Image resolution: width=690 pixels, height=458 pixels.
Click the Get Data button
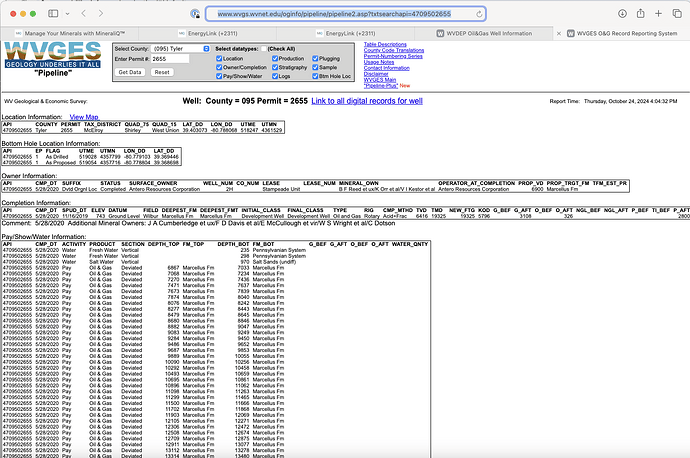pyautogui.click(x=130, y=72)
